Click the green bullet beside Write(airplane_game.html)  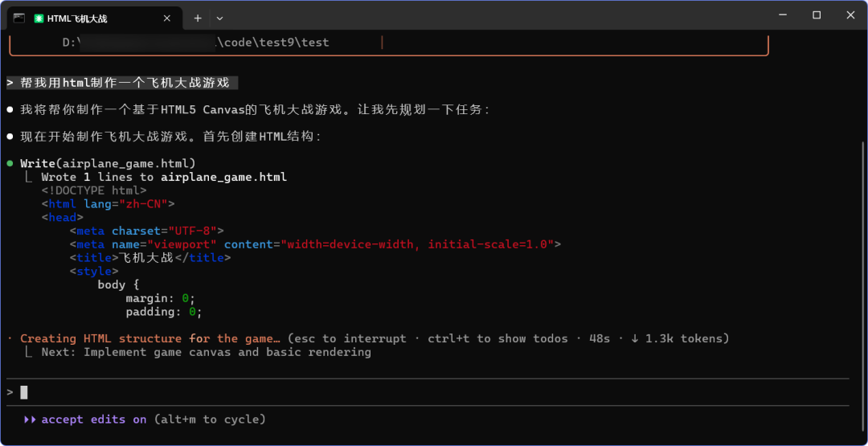click(10, 164)
